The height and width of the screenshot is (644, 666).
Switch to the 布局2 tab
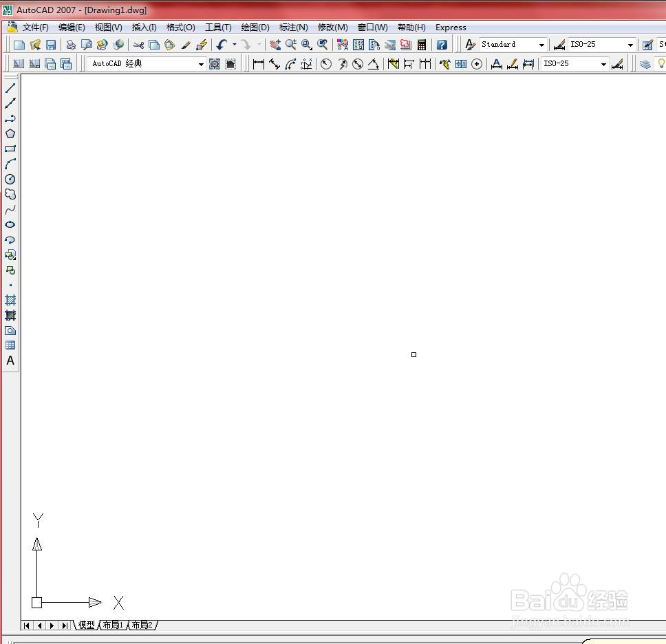pos(142,625)
